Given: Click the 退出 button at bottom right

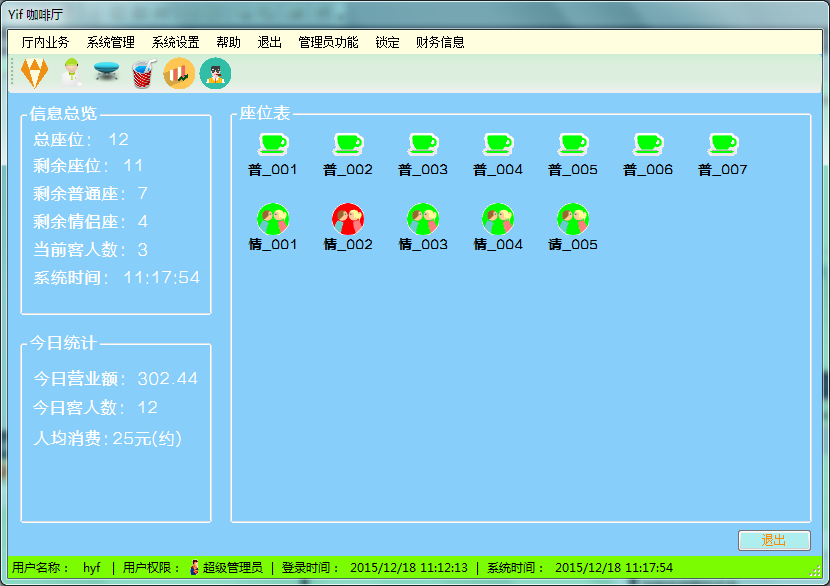Looking at the screenshot, I should point(774,540).
